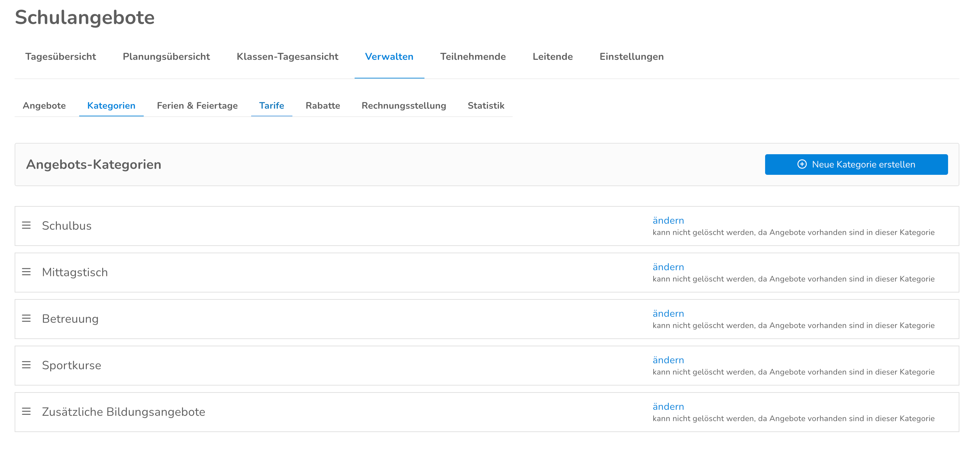Click drag handle for Zusätzliche Bildungsangebote
This screenshot has width=980, height=452.
tap(26, 411)
